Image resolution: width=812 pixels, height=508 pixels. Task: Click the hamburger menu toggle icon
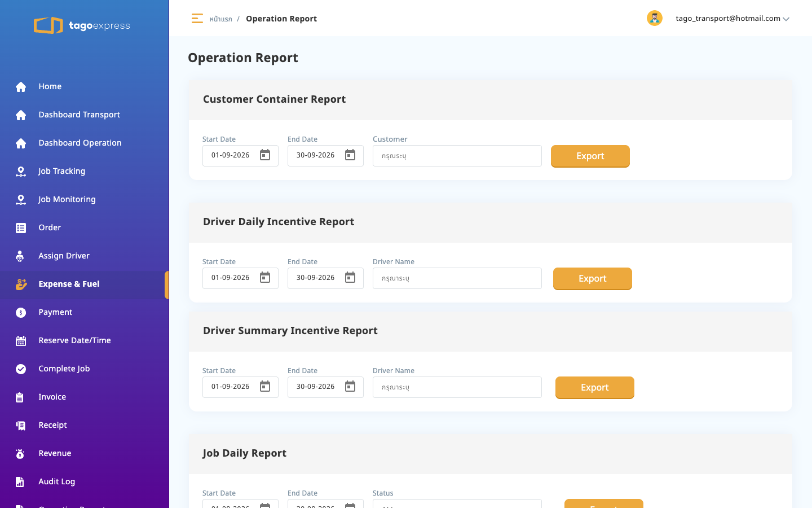[x=197, y=19]
